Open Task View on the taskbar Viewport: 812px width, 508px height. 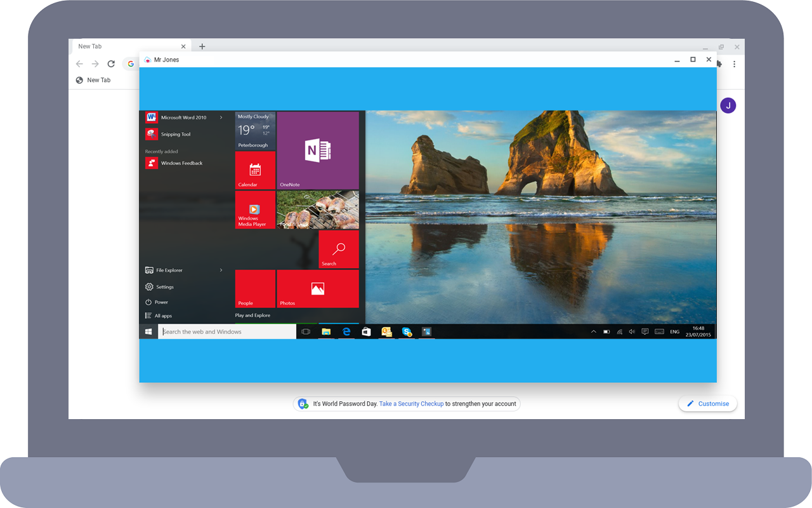305,331
